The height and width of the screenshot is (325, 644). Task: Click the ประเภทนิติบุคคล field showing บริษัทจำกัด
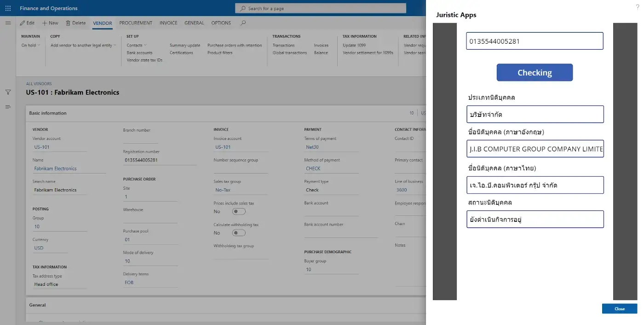point(535,114)
